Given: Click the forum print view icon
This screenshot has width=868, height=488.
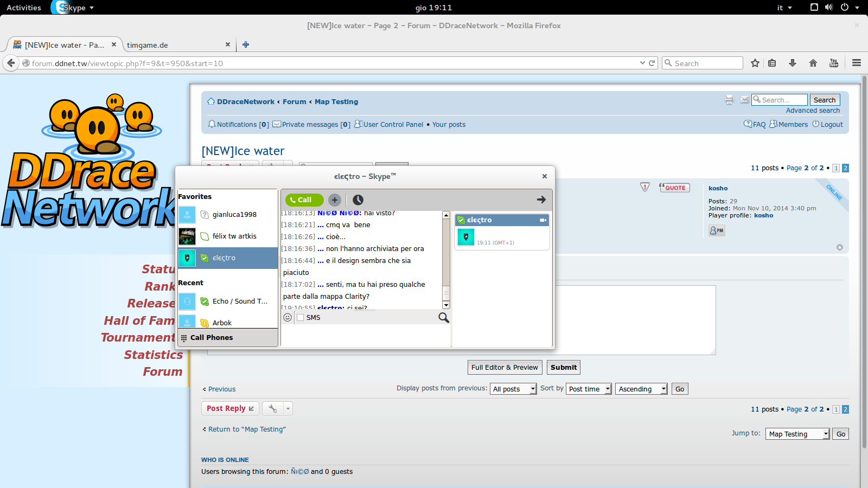Looking at the screenshot, I should (729, 100).
